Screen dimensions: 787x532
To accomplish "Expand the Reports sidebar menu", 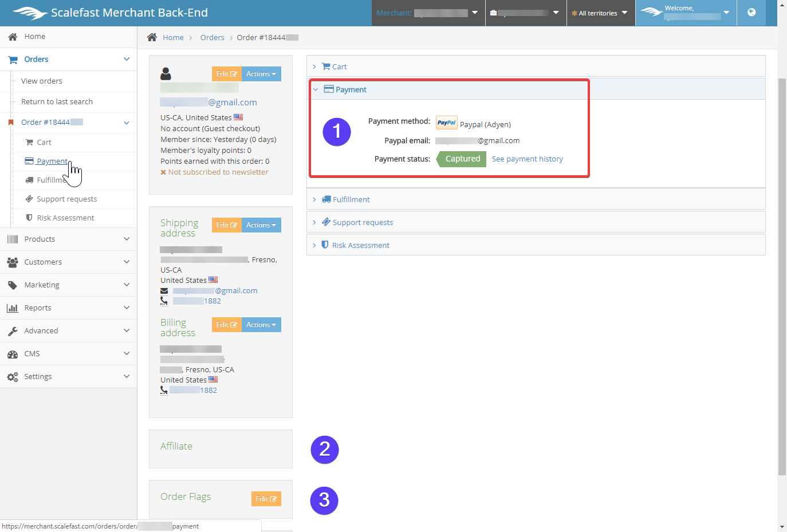I will (68, 308).
